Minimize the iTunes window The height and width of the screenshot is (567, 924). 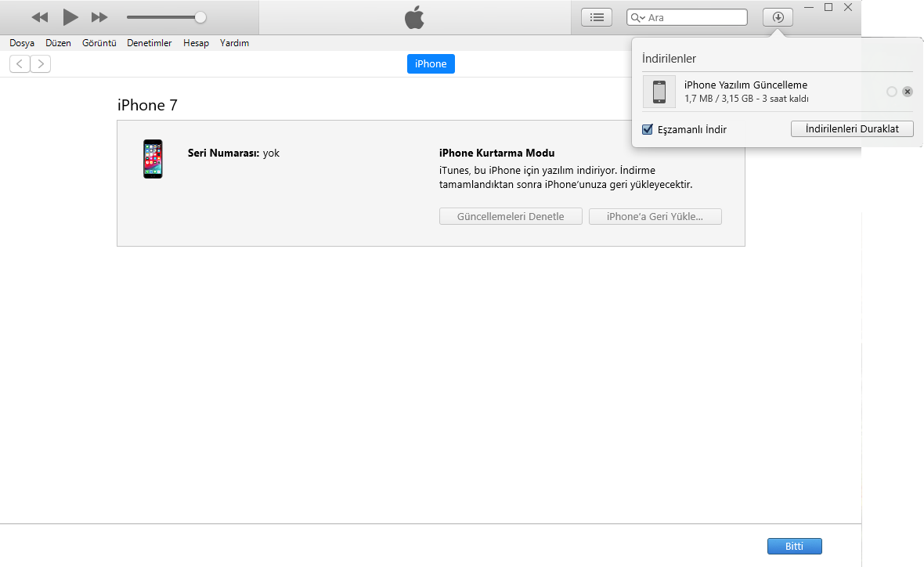(809, 7)
